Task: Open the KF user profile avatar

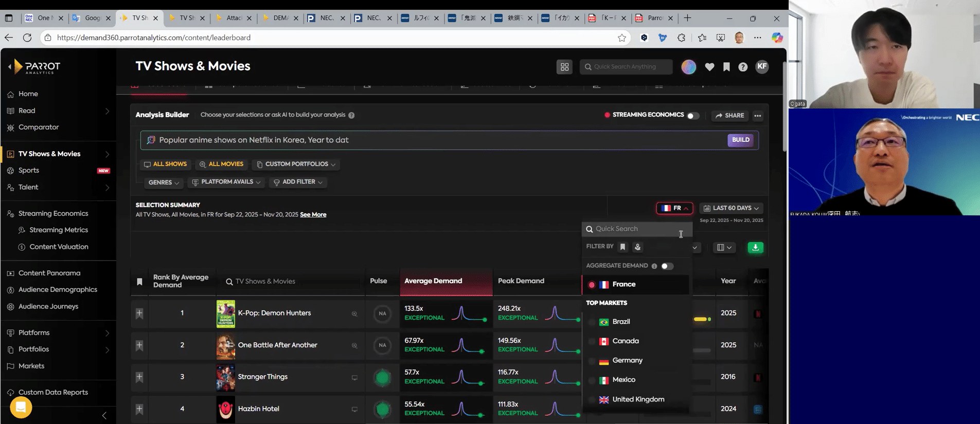Action: [x=762, y=66]
